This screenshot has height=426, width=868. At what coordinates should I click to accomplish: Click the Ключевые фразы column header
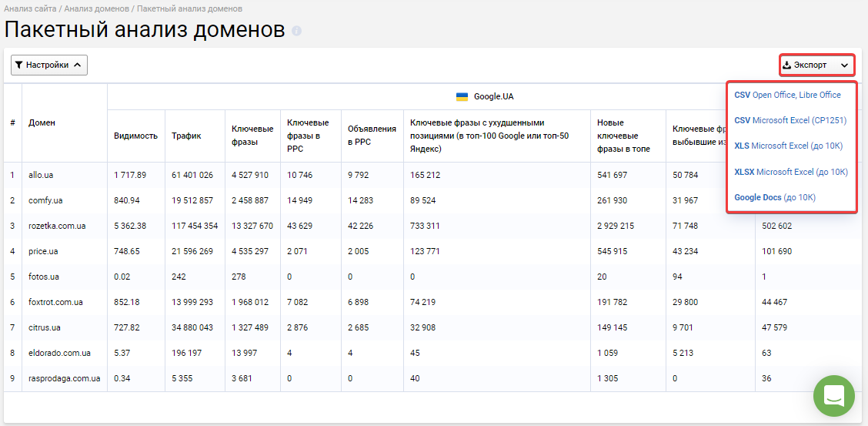(x=252, y=136)
